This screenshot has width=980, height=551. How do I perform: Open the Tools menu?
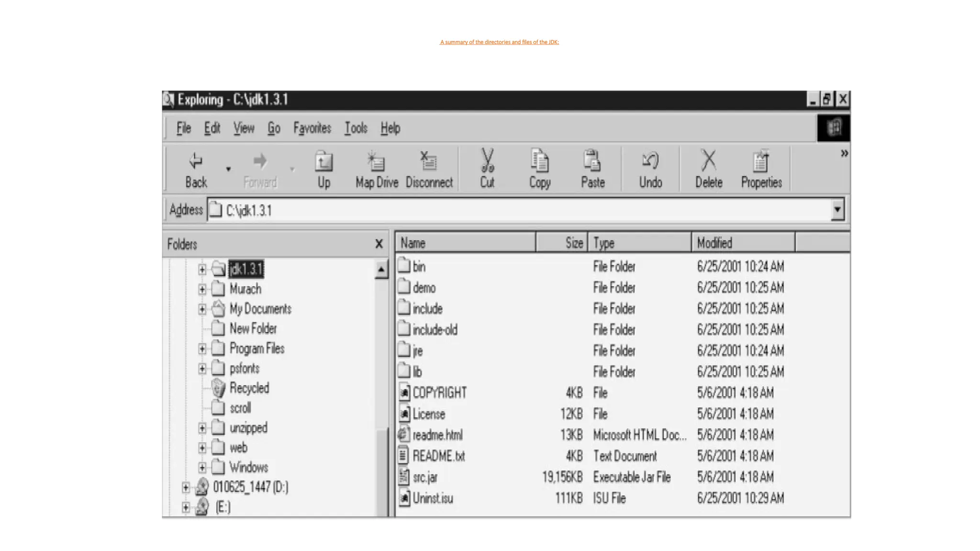point(356,128)
